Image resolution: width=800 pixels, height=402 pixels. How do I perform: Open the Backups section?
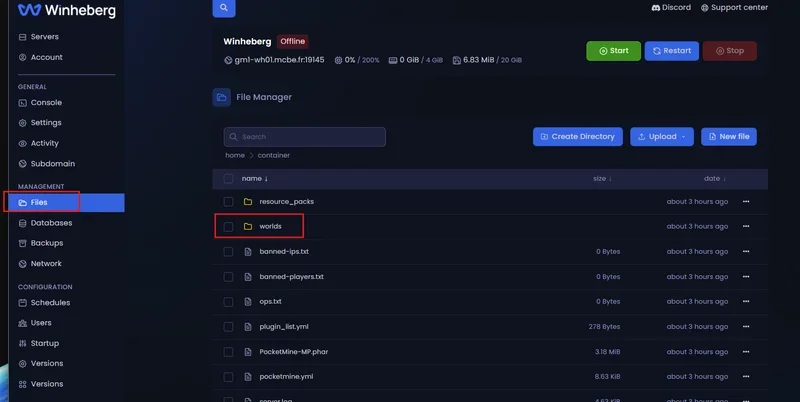(x=41, y=243)
